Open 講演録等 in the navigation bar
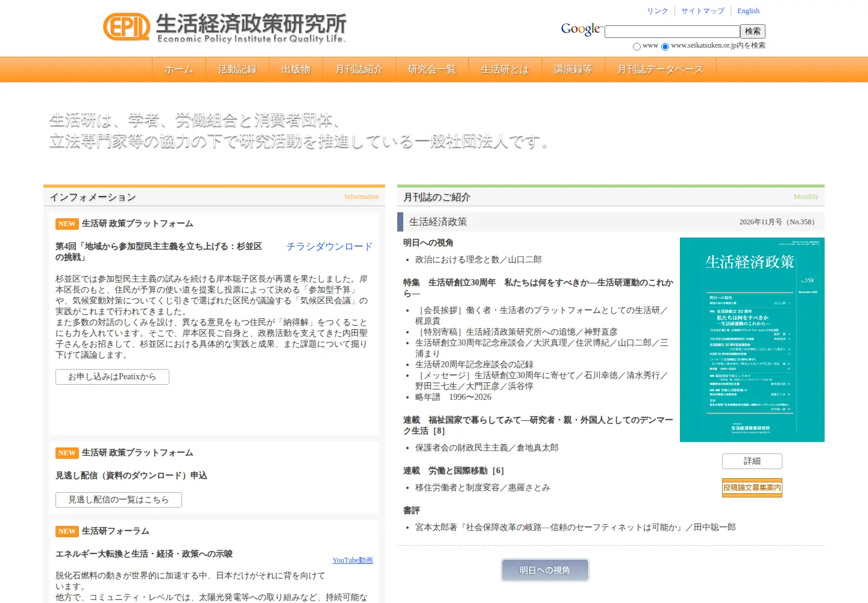868x603 pixels. click(573, 69)
